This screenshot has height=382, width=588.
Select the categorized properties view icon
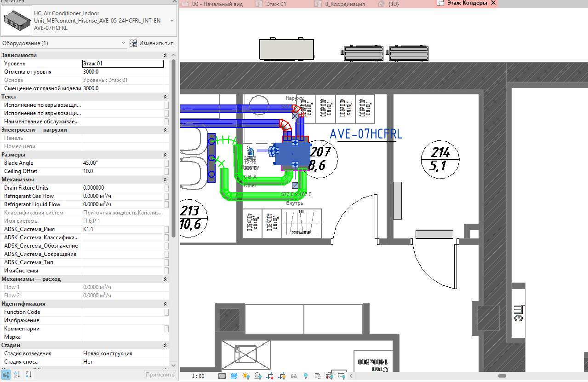pos(6,375)
